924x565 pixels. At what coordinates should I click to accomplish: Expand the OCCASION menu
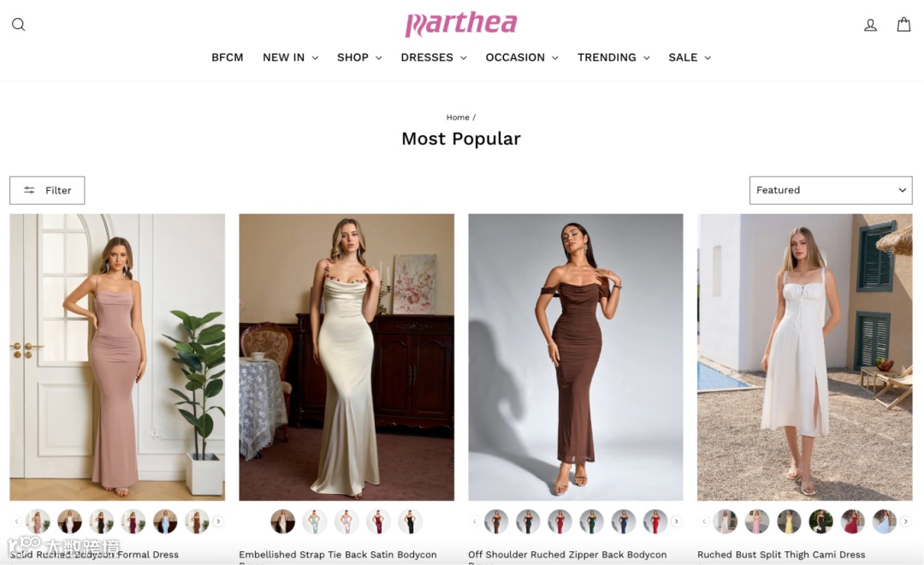(522, 57)
